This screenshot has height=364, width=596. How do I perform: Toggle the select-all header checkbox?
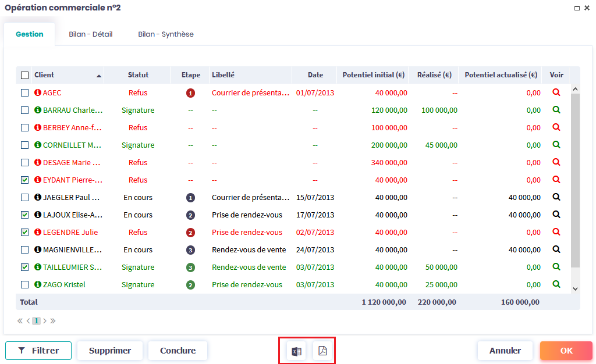24,75
